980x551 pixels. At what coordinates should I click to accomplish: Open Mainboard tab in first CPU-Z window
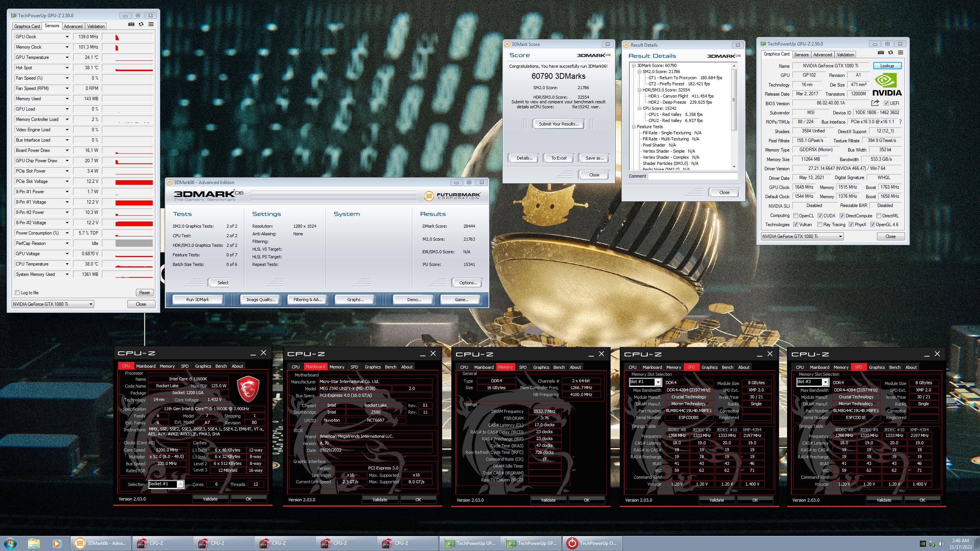[146, 366]
